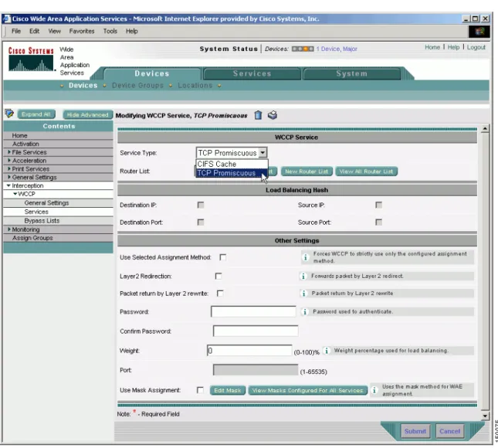The height and width of the screenshot is (448, 498).
Task: Select TCP Promiscuous in dropdown list
Action: (232, 173)
